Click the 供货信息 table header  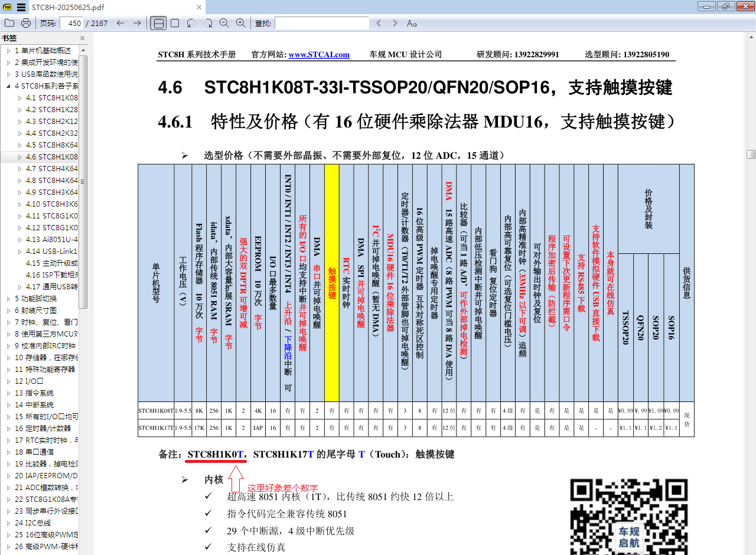pos(686,283)
